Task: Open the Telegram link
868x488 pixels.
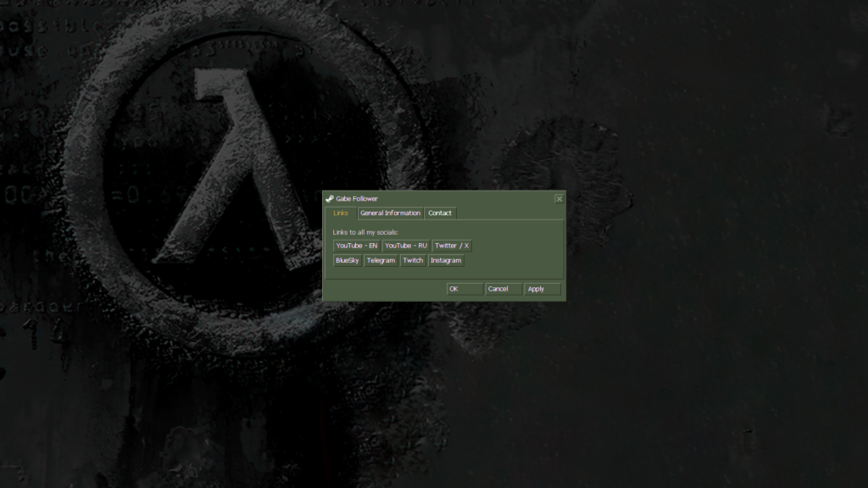Action: coord(381,261)
